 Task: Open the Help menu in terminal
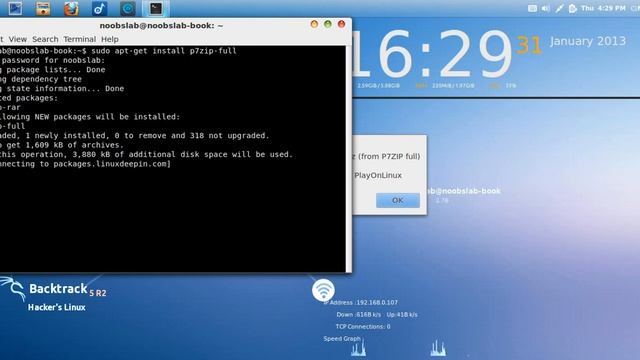tap(110, 39)
